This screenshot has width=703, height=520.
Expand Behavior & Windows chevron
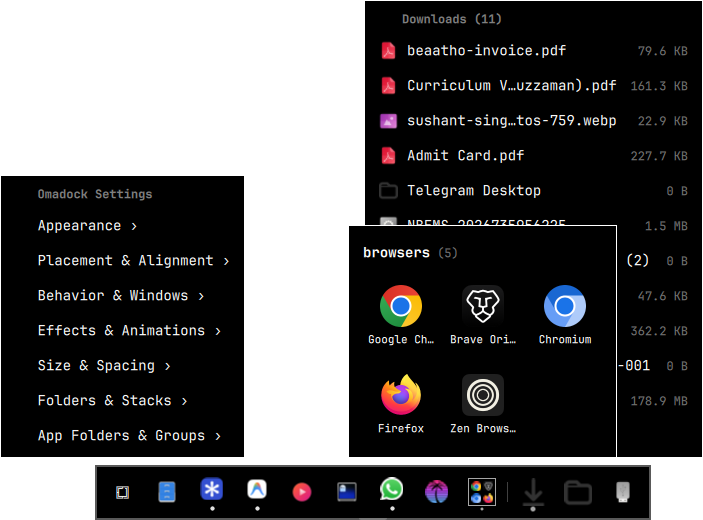click(201, 296)
